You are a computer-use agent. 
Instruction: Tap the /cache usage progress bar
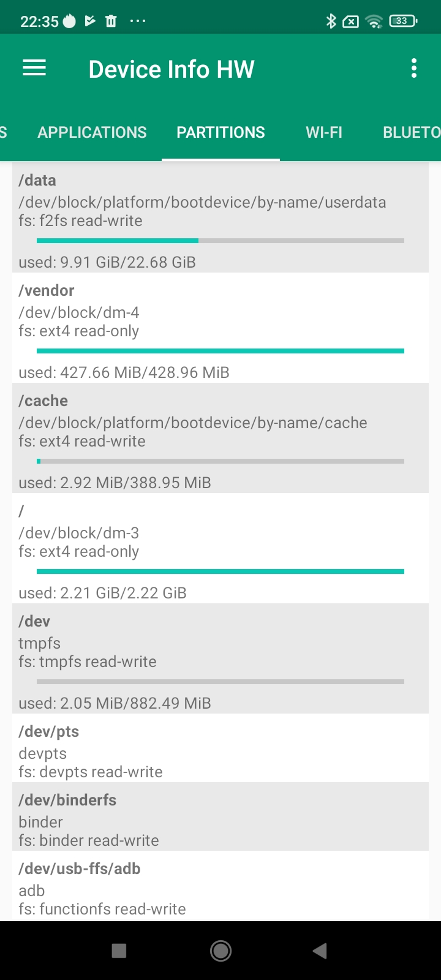pos(221,461)
